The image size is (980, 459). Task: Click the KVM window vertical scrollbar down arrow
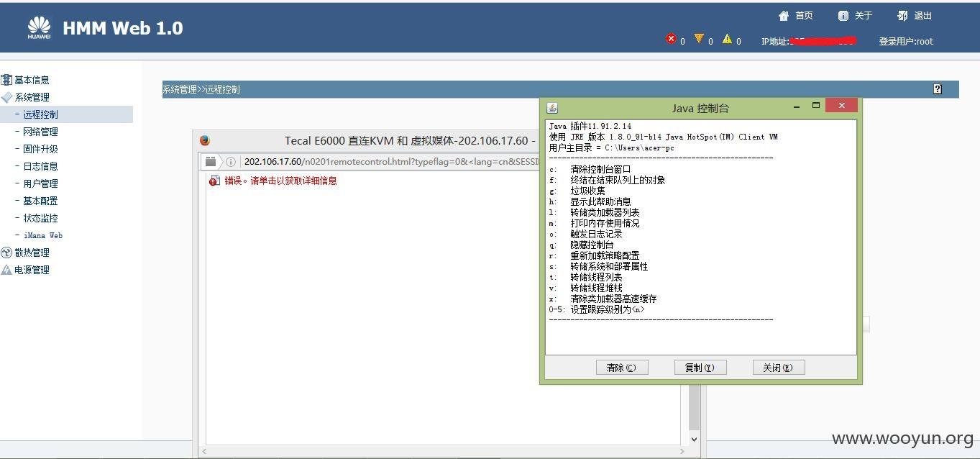(x=694, y=438)
